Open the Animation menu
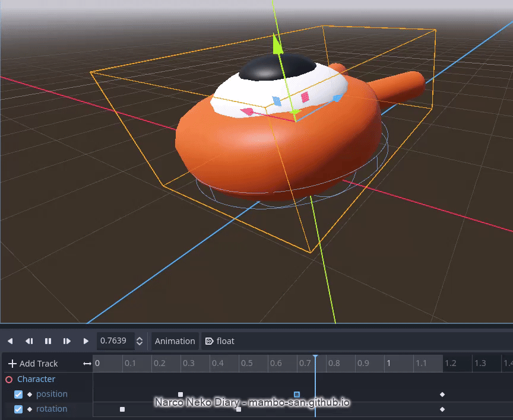This screenshot has width=513, height=420. 175,341
